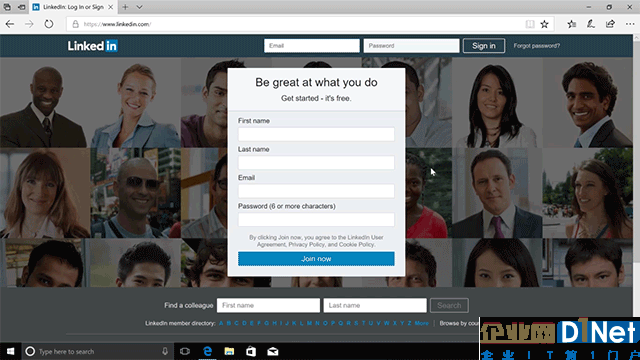Image resolution: width=640 pixels, height=360 pixels.
Task: Click the Join now button
Action: tap(316, 259)
